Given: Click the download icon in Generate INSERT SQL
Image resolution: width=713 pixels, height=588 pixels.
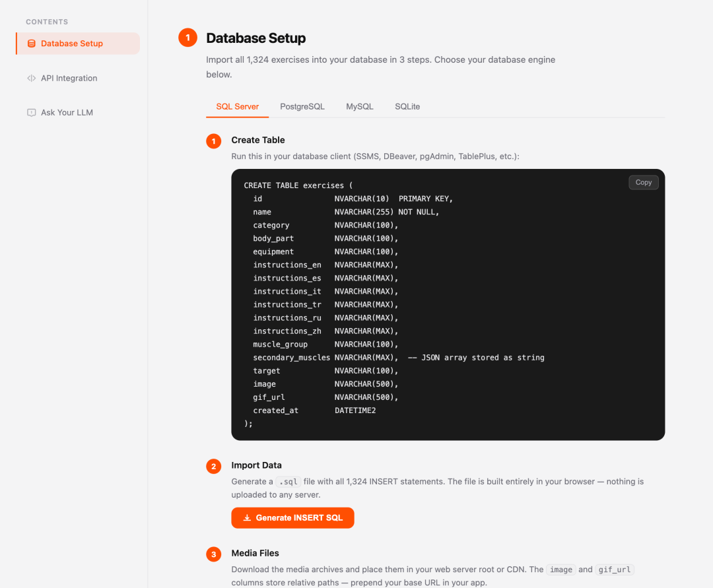Looking at the screenshot, I should (247, 517).
